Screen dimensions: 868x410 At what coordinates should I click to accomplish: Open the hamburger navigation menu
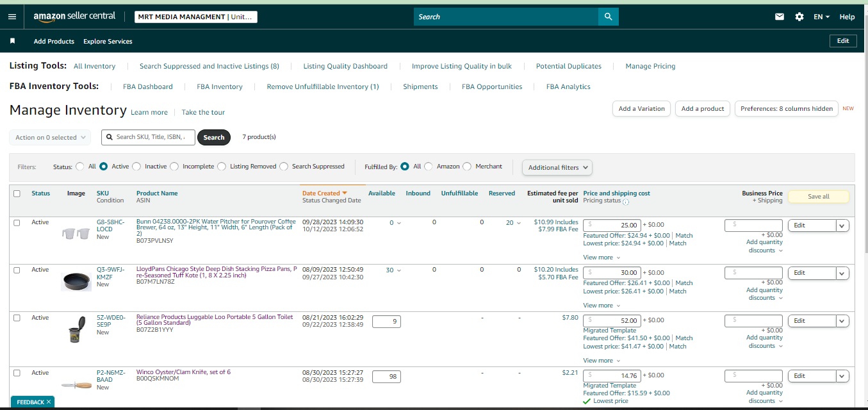(x=12, y=17)
